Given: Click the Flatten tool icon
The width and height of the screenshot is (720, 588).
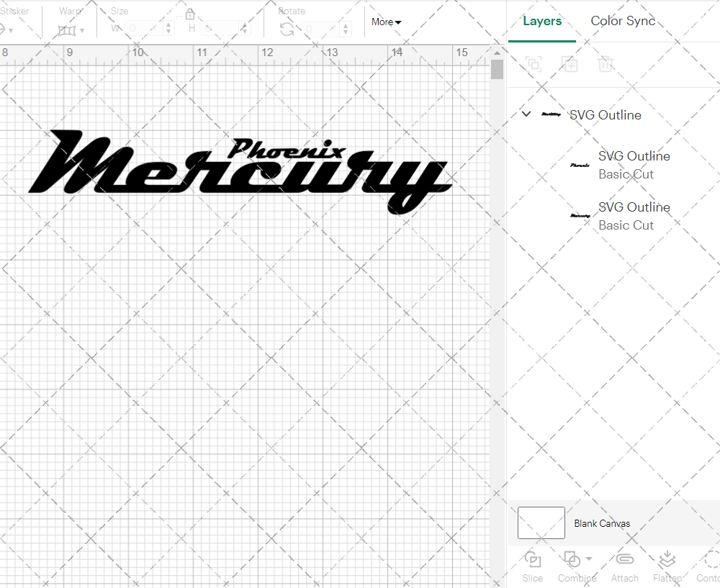Looking at the screenshot, I should 667,561.
